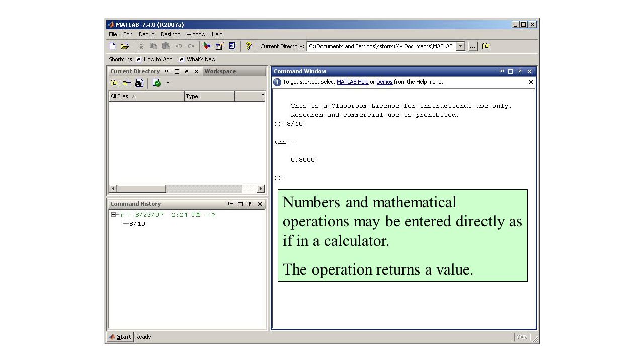The width and height of the screenshot is (644, 362).
Task: Launch Simulink from the toolbar icon
Action: [x=207, y=46]
